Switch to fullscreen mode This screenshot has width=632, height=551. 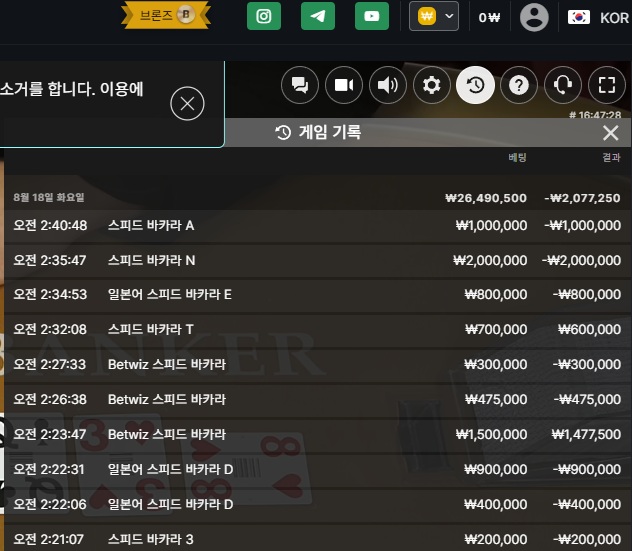point(607,85)
